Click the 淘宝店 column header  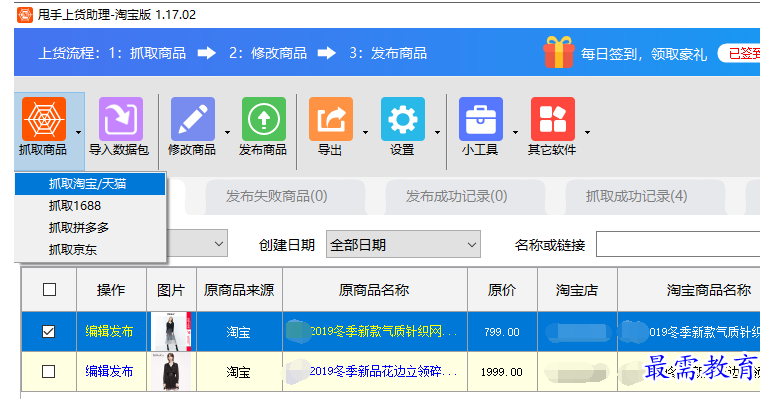pyautogui.click(x=577, y=290)
